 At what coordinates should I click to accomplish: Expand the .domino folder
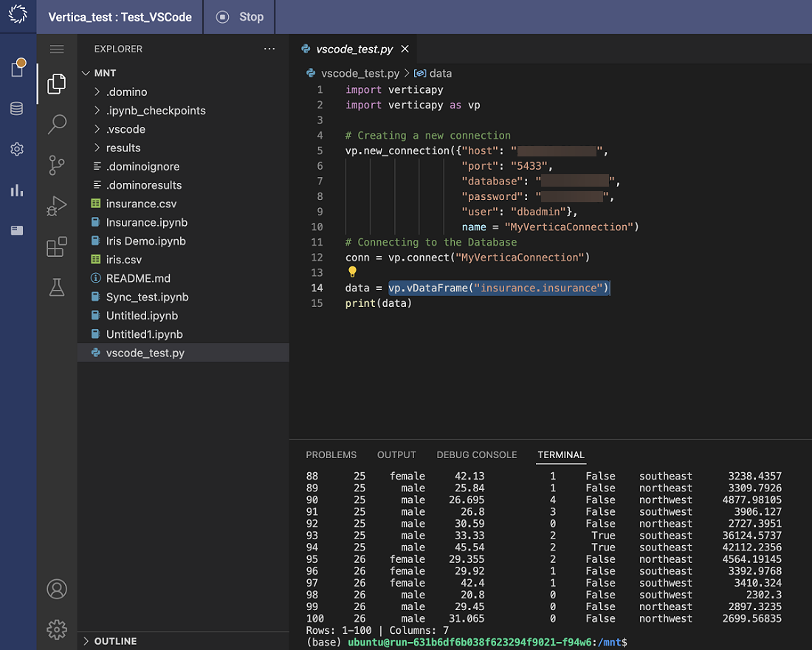tap(127, 91)
